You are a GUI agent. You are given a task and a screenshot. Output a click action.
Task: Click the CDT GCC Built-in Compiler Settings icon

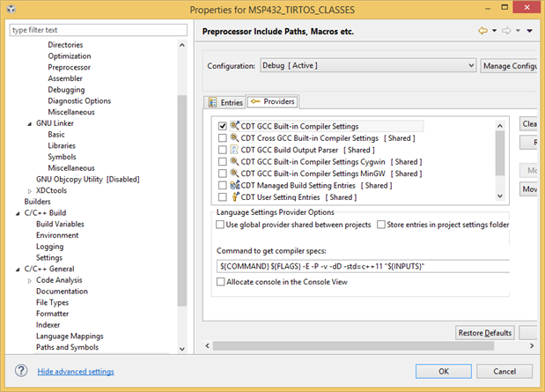[x=235, y=125]
